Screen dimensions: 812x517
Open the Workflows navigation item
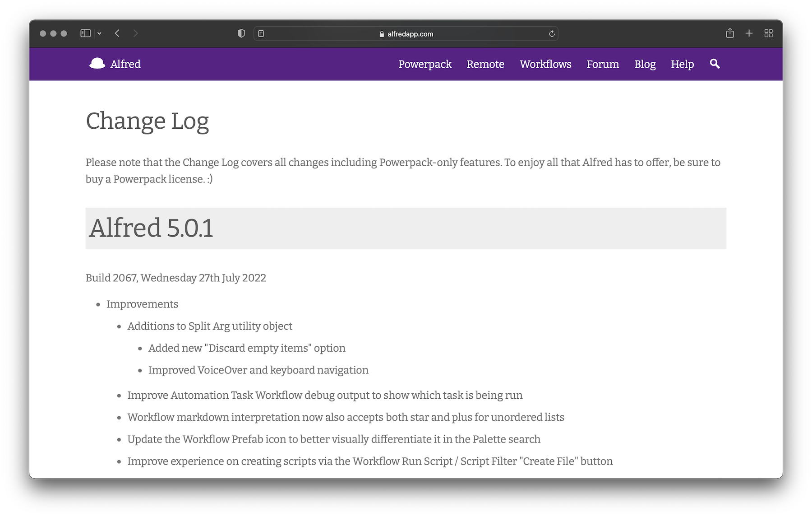point(545,64)
